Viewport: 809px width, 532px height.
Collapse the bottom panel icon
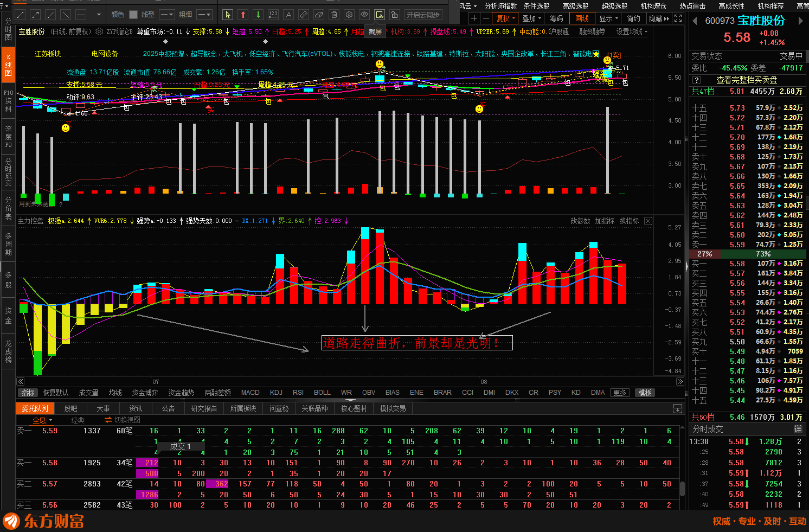[677, 408]
